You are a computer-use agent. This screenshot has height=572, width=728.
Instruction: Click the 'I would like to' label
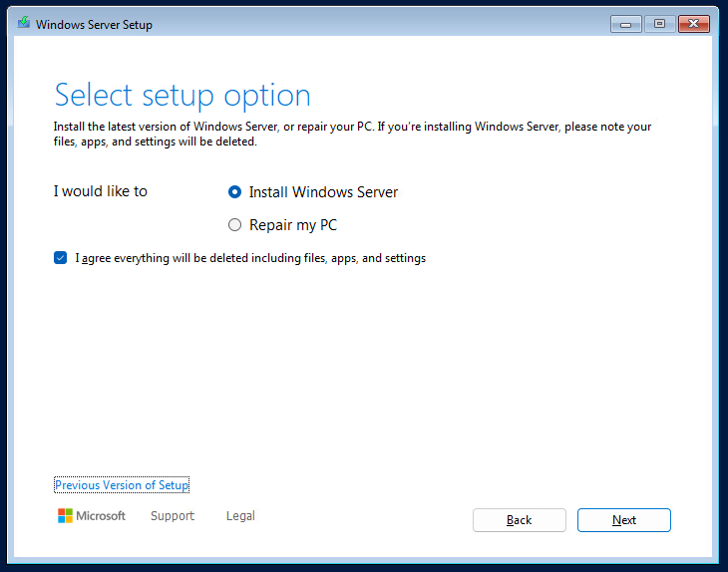click(x=100, y=191)
